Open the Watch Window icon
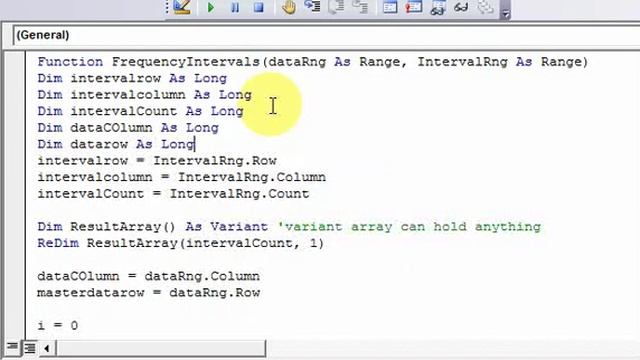 (437, 8)
